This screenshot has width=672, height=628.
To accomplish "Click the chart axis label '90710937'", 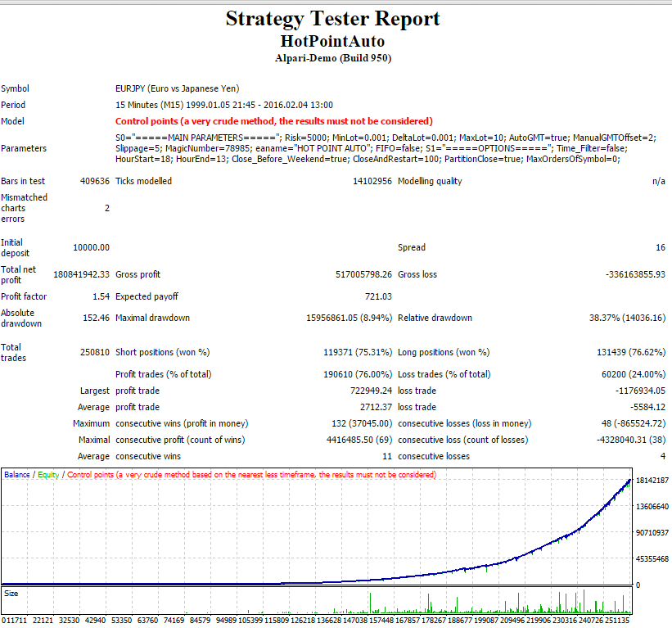I will coord(652,533).
